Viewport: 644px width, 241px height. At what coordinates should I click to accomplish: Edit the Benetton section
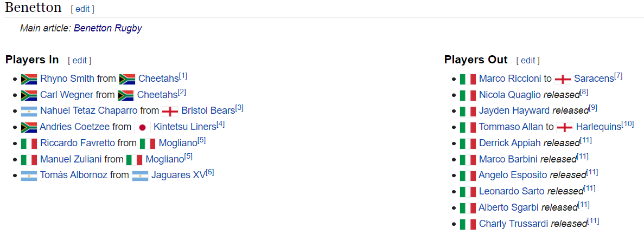pos(82,9)
